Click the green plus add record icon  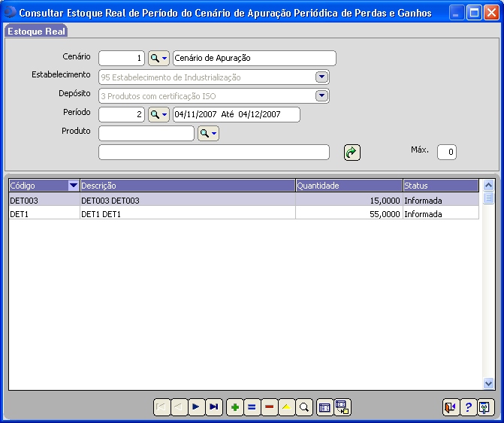[234, 407]
